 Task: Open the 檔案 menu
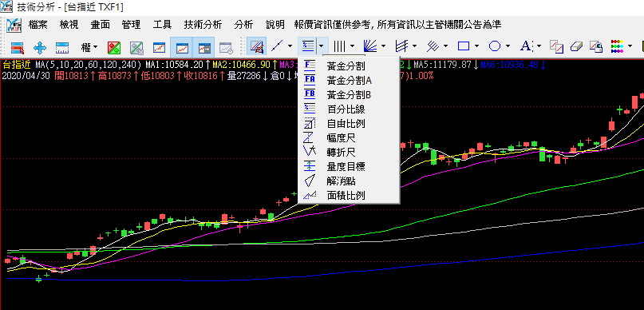[38, 25]
